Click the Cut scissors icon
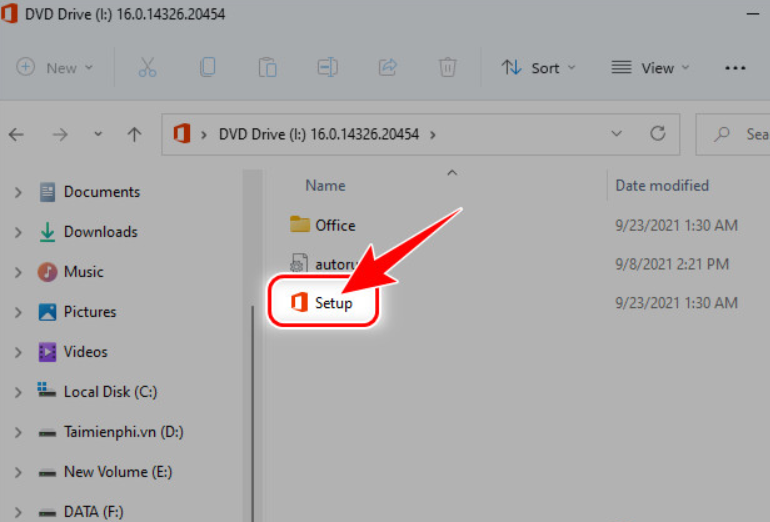Image resolution: width=770 pixels, height=522 pixels. (x=147, y=67)
